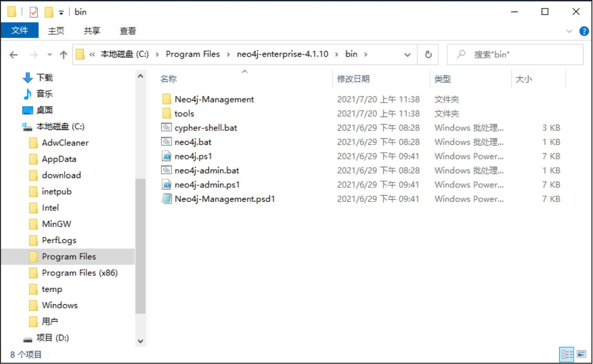This screenshot has width=593, height=364.
Task: Click navigation pane scroll up arrow
Action: (x=140, y=76)
